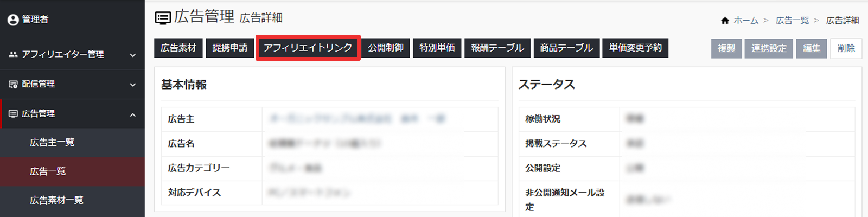Click the 公開設定 row label
The width and height of the screenshot is (868, 217).
[543, 168]
